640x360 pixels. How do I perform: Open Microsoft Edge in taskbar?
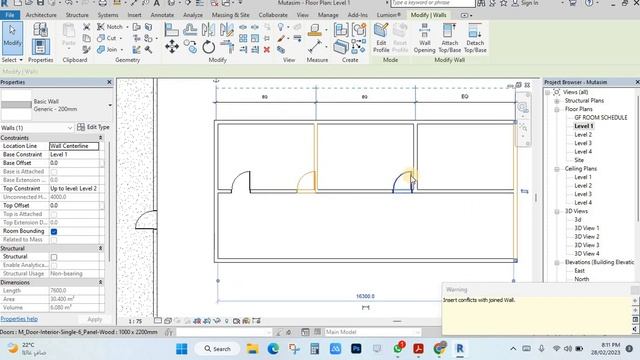tap(273, 349)
